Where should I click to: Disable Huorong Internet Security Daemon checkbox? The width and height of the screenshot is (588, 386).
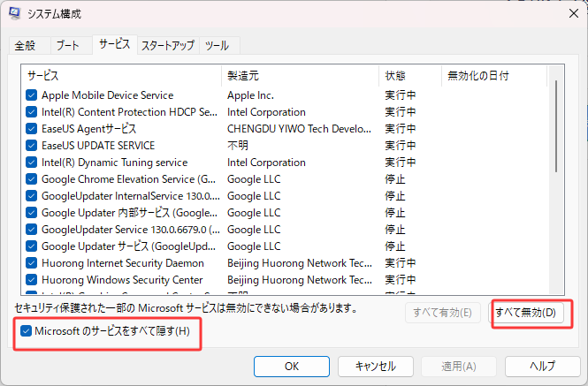point(32,263)
